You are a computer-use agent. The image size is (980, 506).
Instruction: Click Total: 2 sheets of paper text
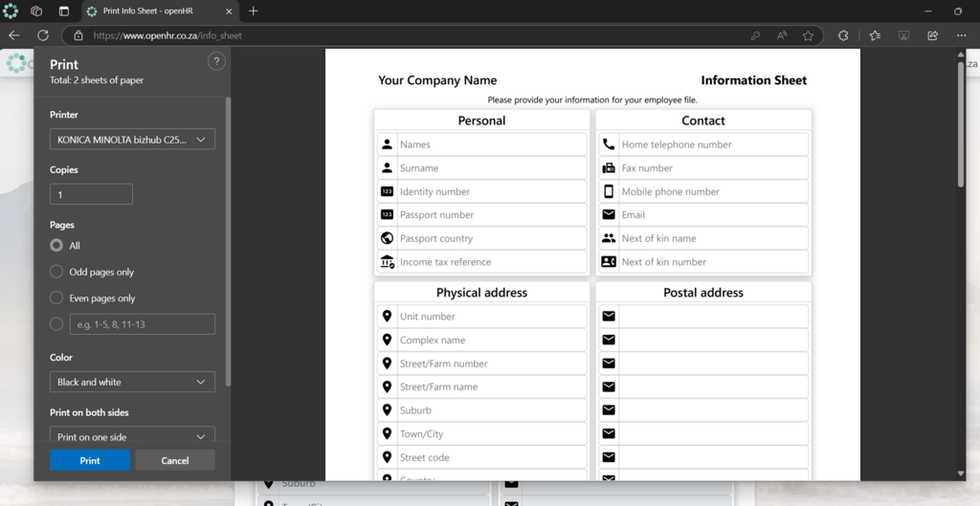(97, 80)
